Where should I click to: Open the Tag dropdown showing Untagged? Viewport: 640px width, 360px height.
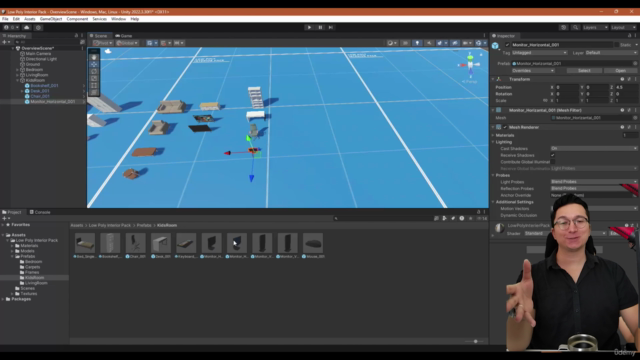[x=539, y=53]
